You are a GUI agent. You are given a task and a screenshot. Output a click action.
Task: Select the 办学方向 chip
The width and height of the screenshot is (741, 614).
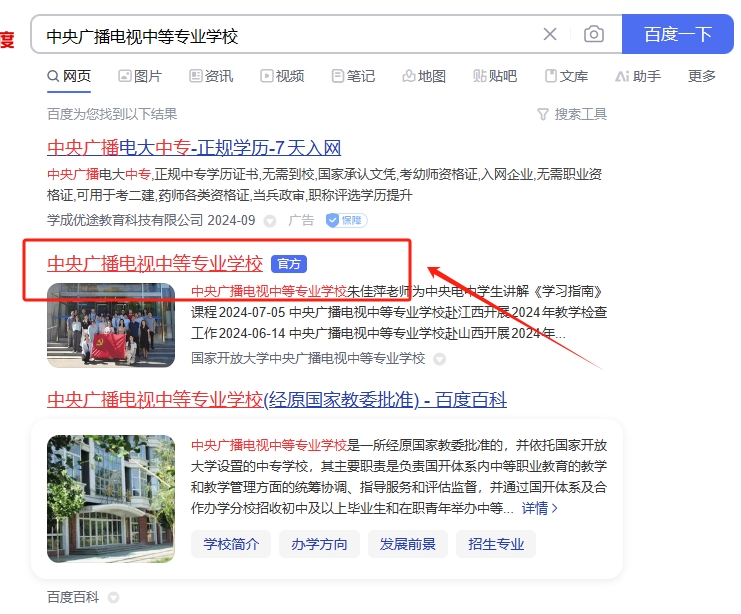319,544
